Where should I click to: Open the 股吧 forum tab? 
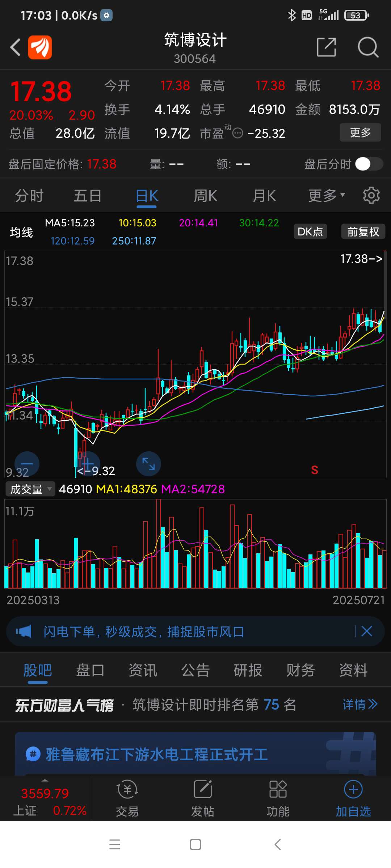pos(38,670)
